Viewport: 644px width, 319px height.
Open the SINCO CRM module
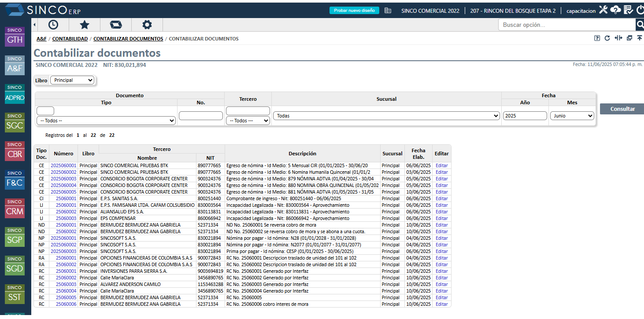15,208
